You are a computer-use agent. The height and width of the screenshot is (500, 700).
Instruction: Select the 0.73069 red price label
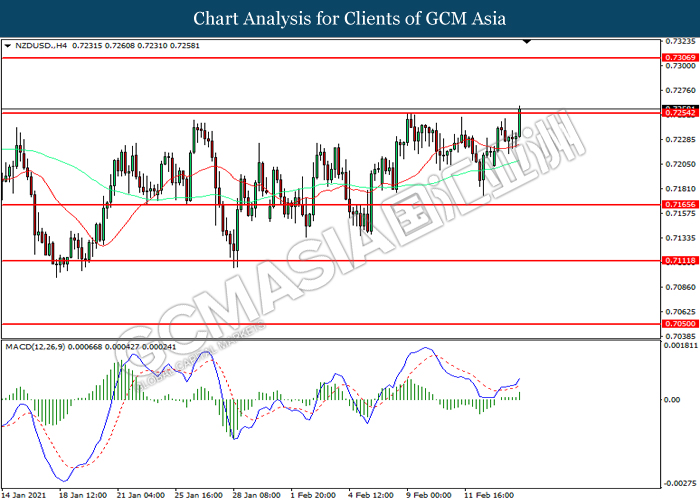pos(680,58)
